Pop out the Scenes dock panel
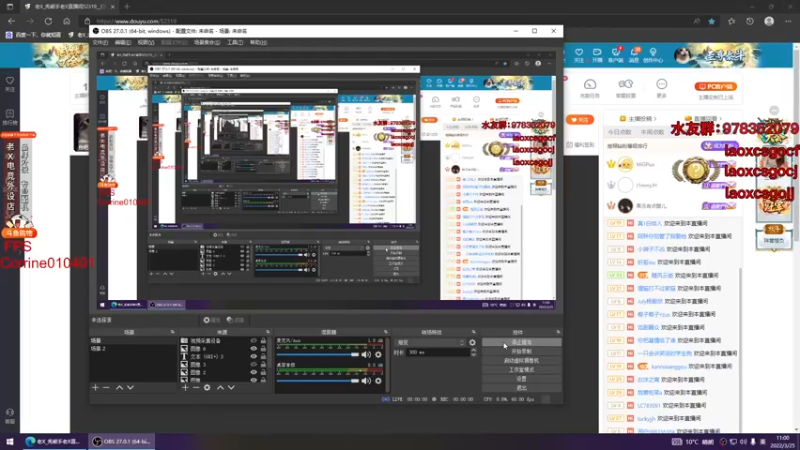800x450 pixels. (172, 332)
